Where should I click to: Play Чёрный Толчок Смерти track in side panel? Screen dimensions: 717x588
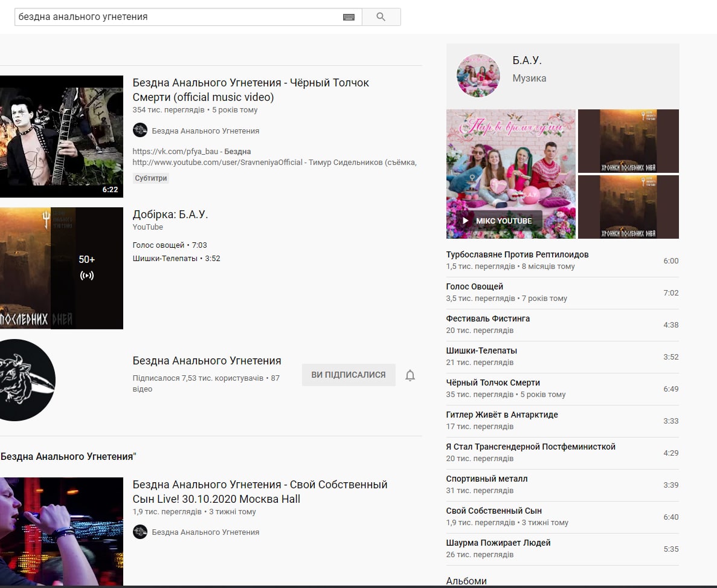click(x=562, y=389)
